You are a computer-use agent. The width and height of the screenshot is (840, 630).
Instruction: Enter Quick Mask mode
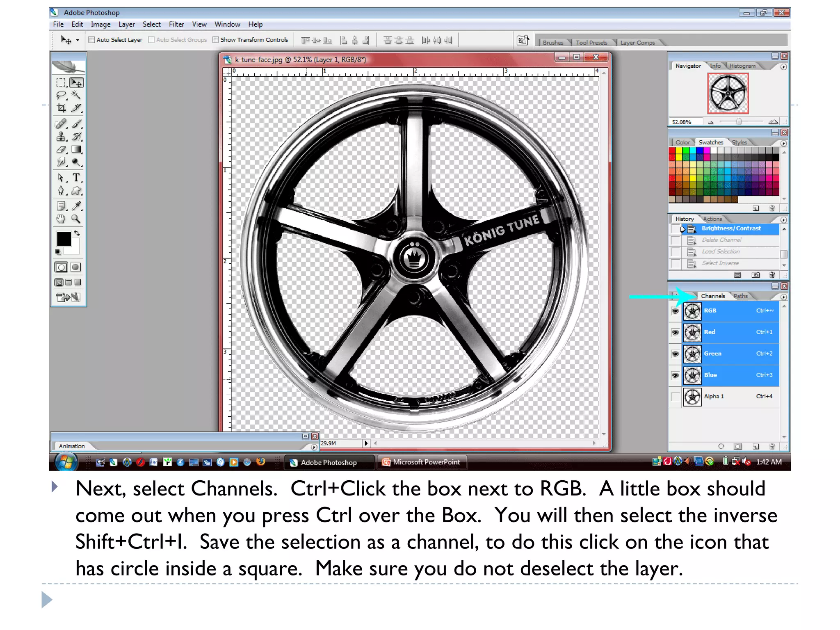point(75,267)
